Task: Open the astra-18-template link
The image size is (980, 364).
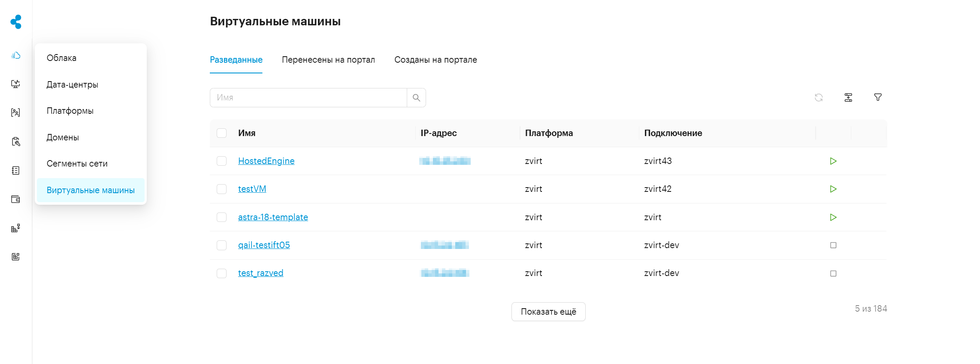Action: [273, 217]
